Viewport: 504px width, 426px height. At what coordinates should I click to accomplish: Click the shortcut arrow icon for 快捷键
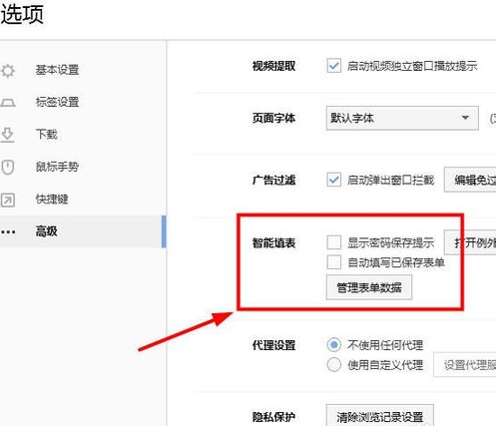8,200
